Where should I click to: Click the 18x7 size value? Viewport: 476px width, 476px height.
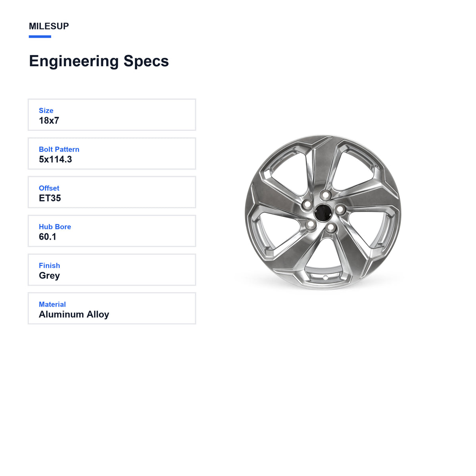coord(49,121)
